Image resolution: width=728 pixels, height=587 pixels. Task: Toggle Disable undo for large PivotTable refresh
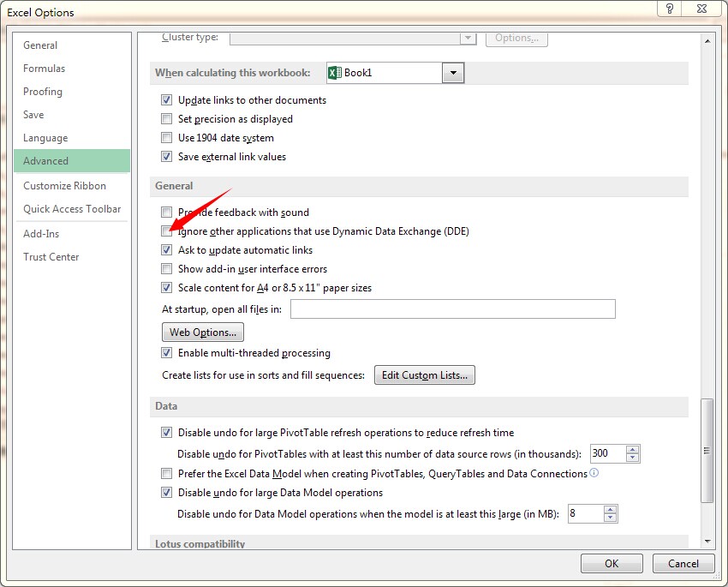point(166,433)
